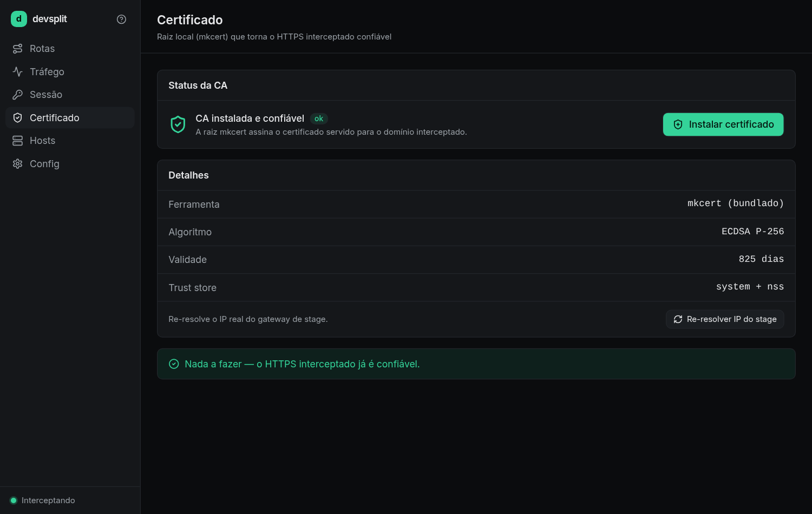Click the Validade label
This screenshot has width=812, height=514.
click(188, 260)
